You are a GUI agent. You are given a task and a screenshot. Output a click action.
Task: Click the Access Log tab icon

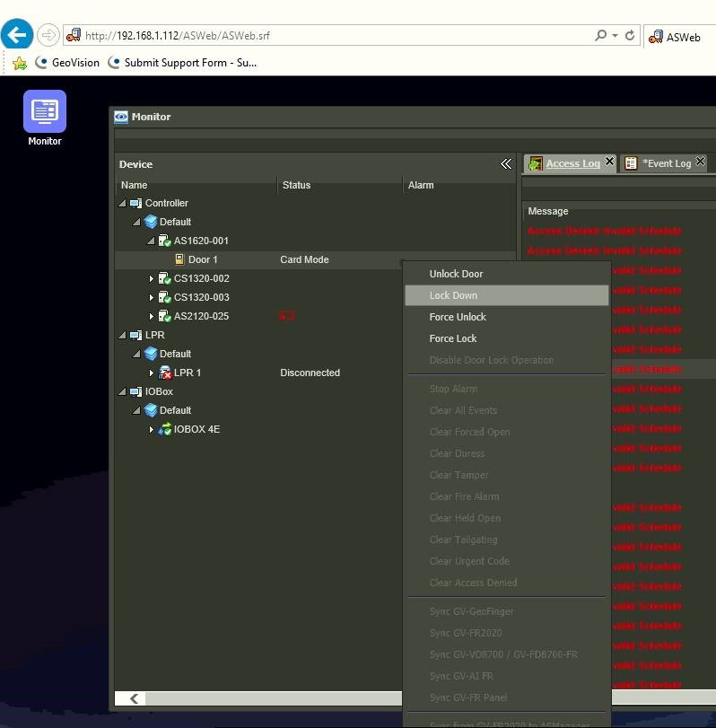[x=536, y=163]
